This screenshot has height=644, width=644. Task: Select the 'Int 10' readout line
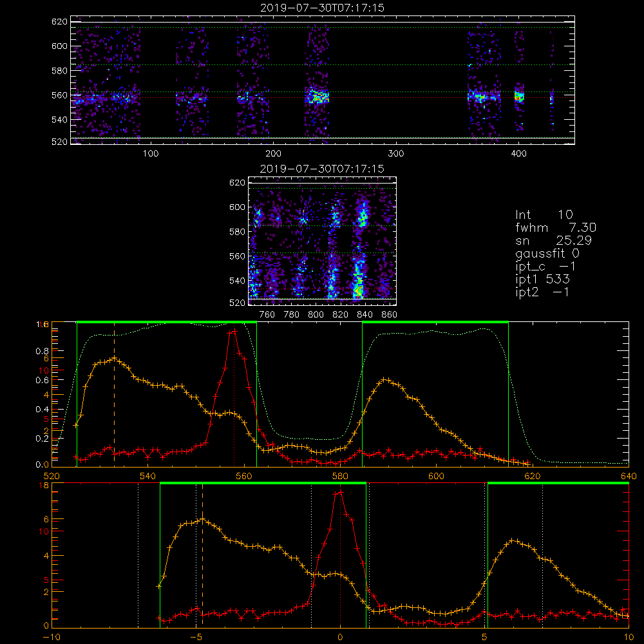click(544, 214)
